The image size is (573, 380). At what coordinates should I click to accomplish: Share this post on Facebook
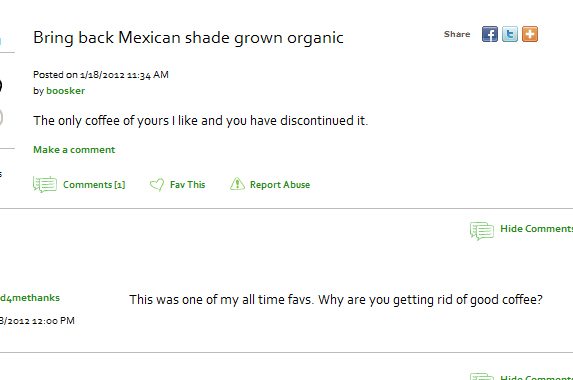point(490,34)
